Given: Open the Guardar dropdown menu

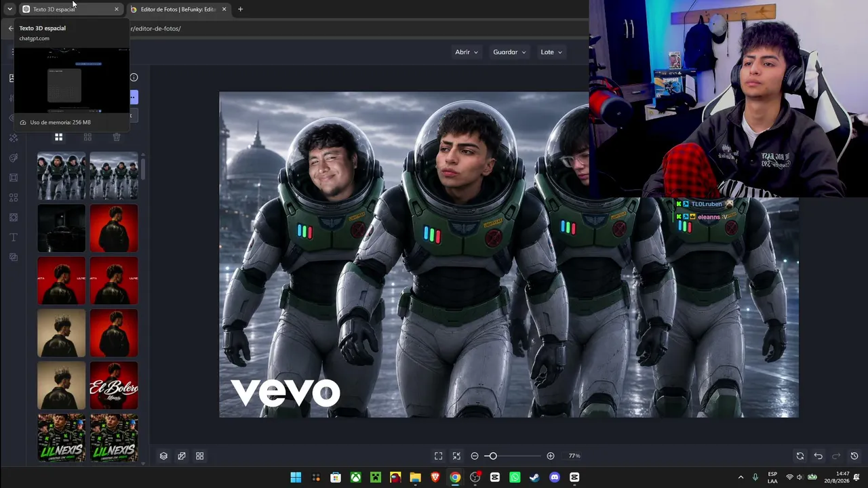Looking at the screenshot, I should tap(510, 52).
